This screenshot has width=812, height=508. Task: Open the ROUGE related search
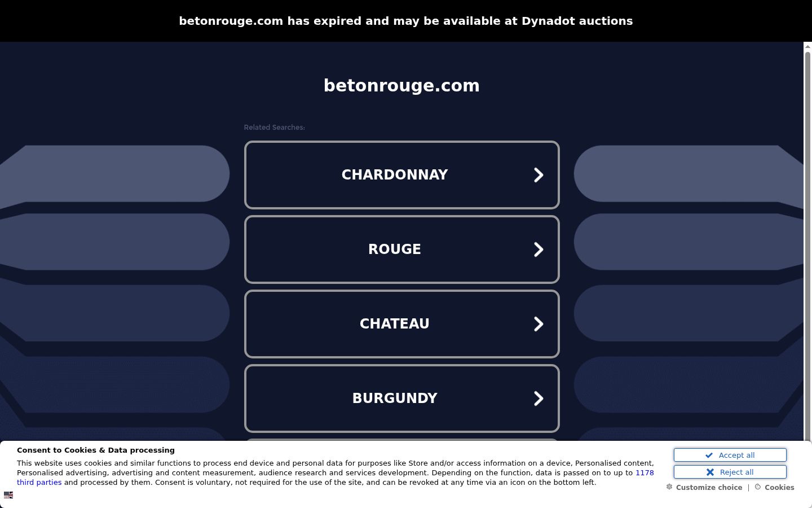pos(401,249)
